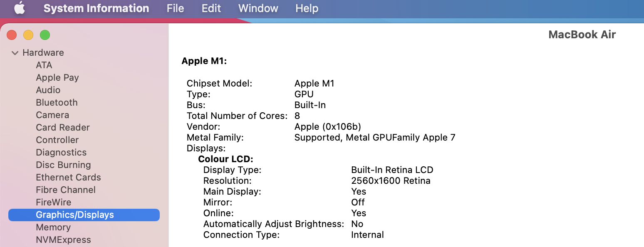The height and width of the screenshot is (247, 644).
Task: Click the MacBook Air window title
Action: 582,35
